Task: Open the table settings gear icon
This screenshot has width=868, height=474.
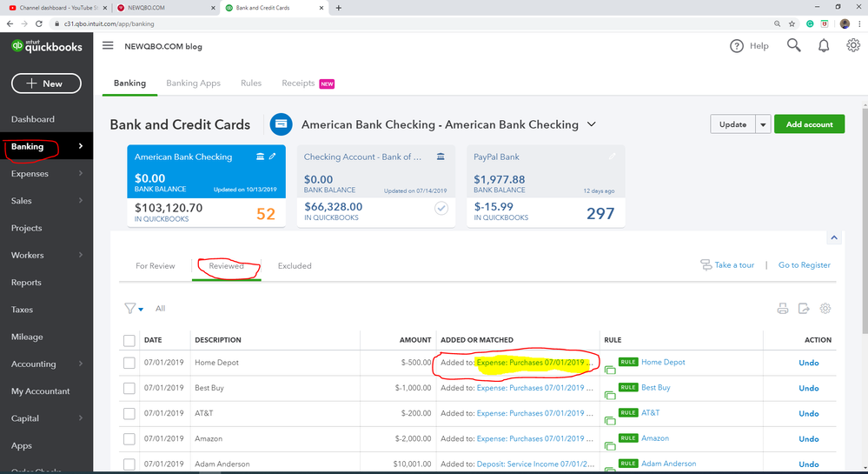Action: click(825, 308)
